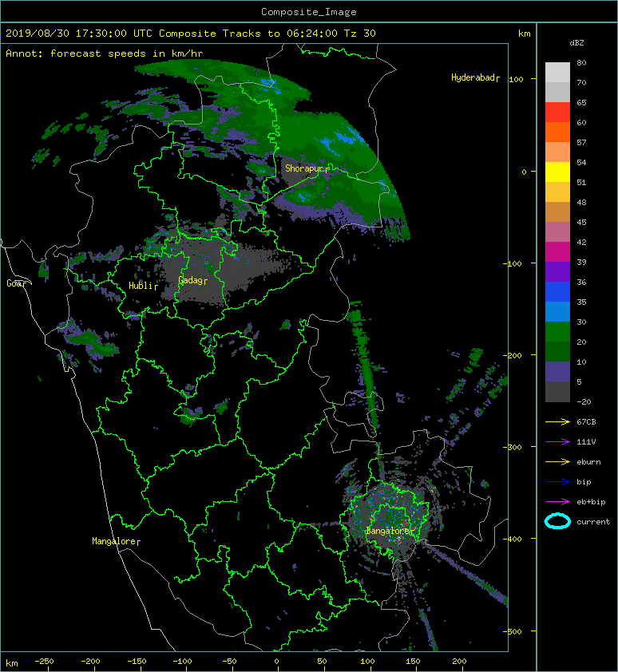Click the yellow 67CB arrow legend icon
The image size is (618, 672).
pyautogui.click(x=557, y=422)
